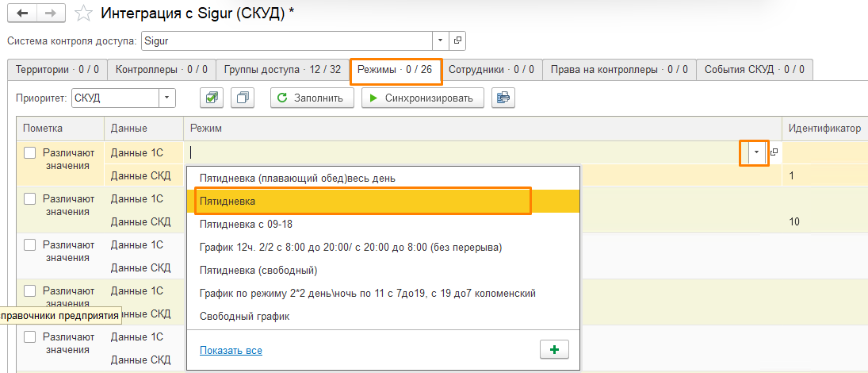Click the Режим field dropdown arrow
This screenshot has width=868, height=373.
[756, 152]
